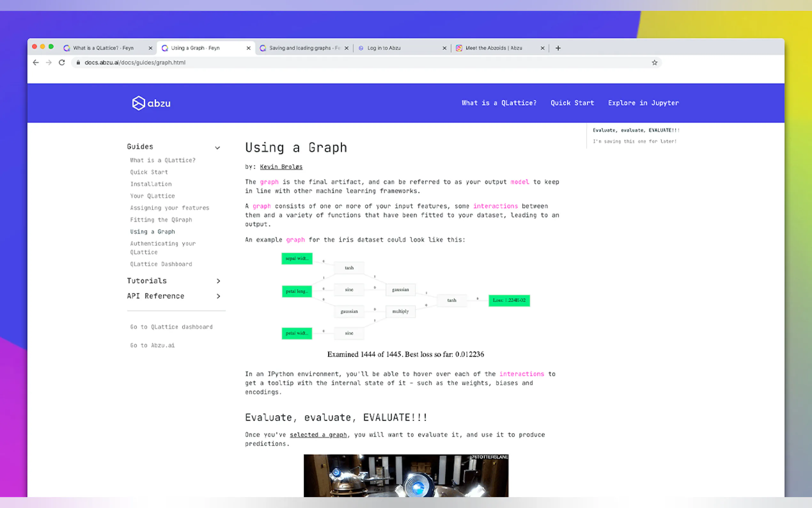Reload the page with refresh icon
812x508 pixels.
click(62, 62)
